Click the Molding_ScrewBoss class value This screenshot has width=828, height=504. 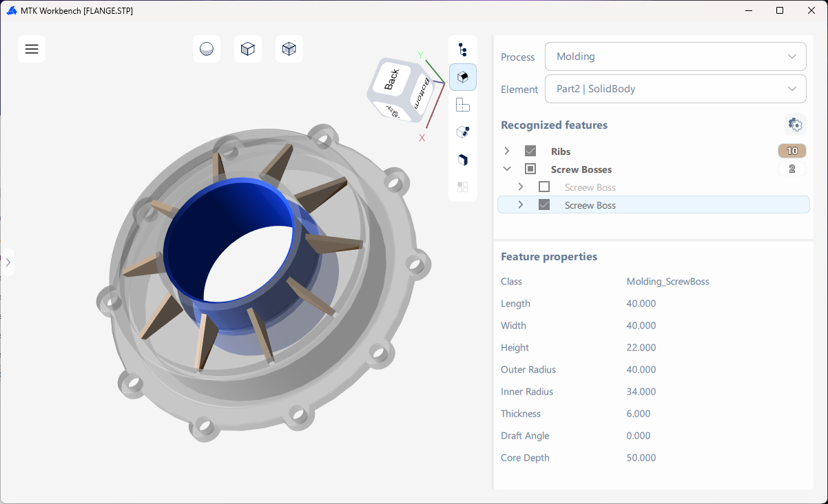(668, 282)
